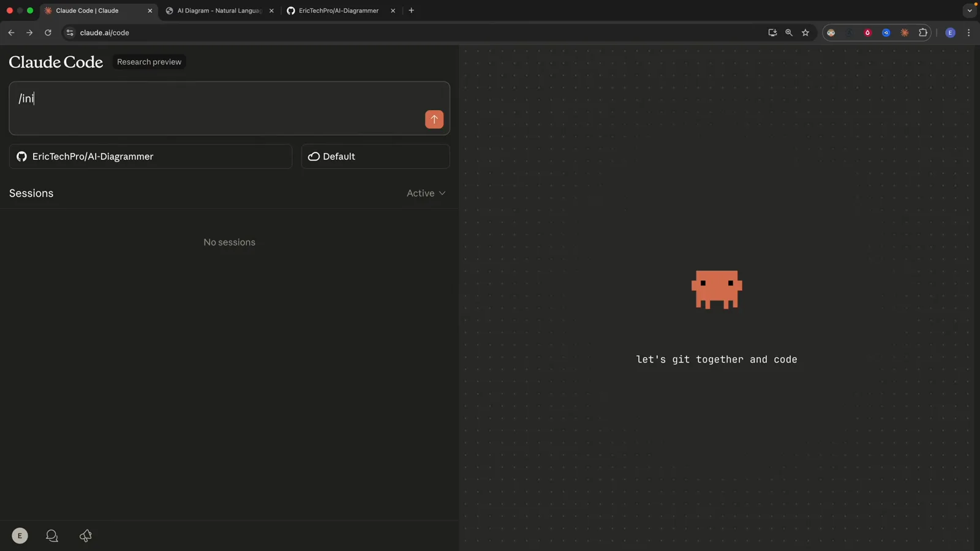The height and width of the screenshot is (551, 980).
Task: Click the browser forward arrow
Action: [29, 32]
